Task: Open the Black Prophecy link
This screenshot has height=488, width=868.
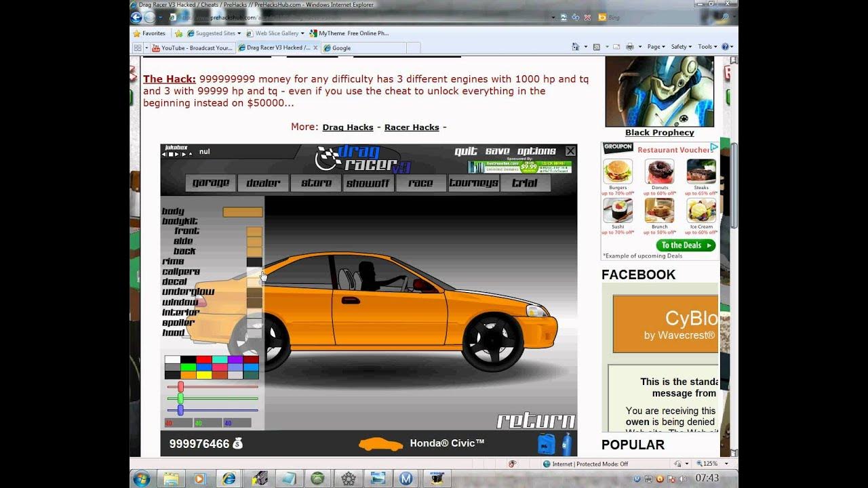Action: pyautogui.click(x=659, y=133)
